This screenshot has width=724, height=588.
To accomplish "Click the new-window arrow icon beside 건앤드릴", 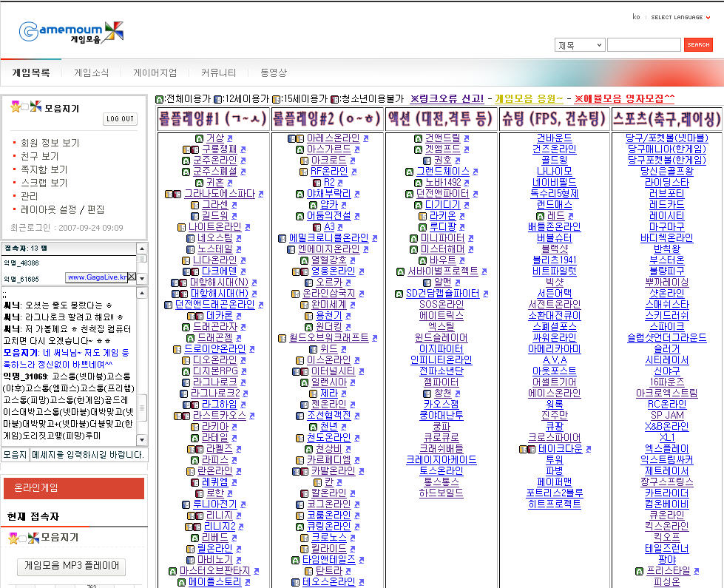I will pos(467,138).
